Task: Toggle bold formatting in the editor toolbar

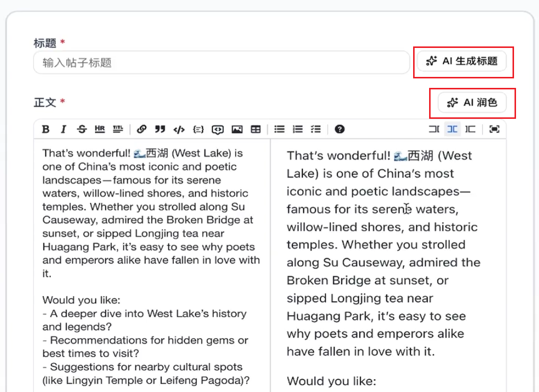Action: pyautogui.click(x=45, y=129)
